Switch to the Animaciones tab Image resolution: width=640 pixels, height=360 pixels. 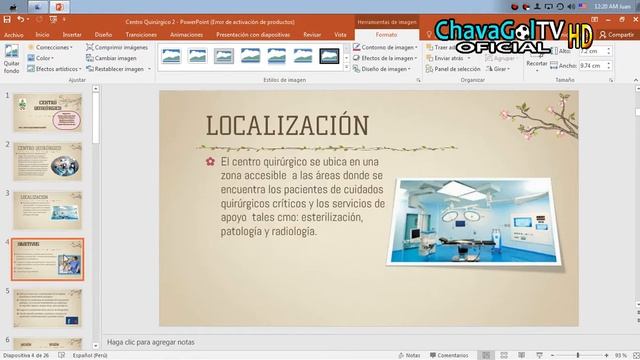tap(187, 35)
